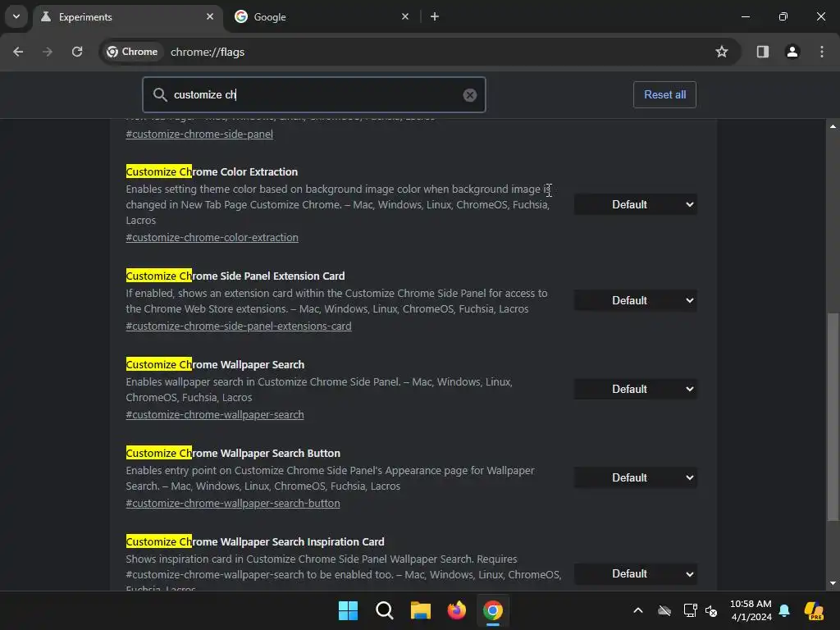Close the Experiments tab
This screenshot has height=630, width=840.
(x=210, y=16)
